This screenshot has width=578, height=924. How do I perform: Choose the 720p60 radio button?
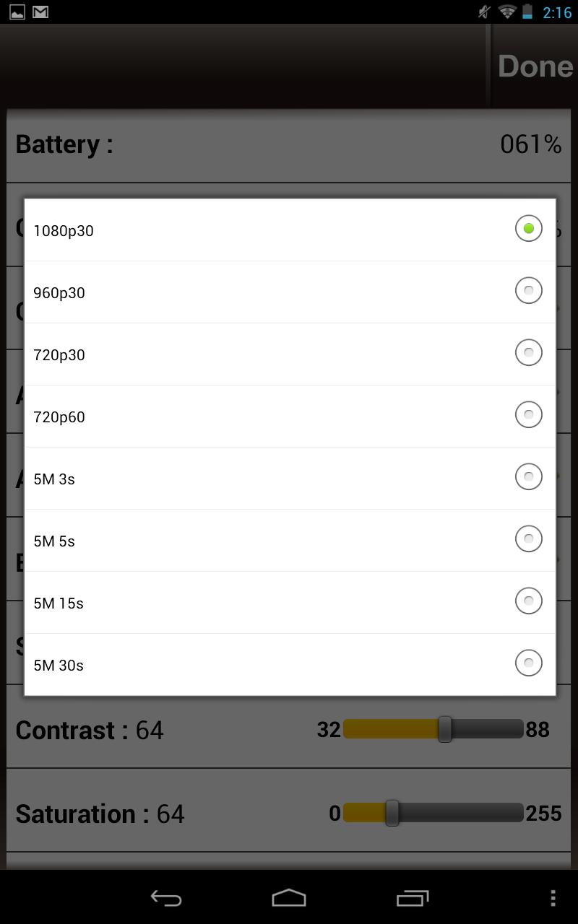pos(528,415)
